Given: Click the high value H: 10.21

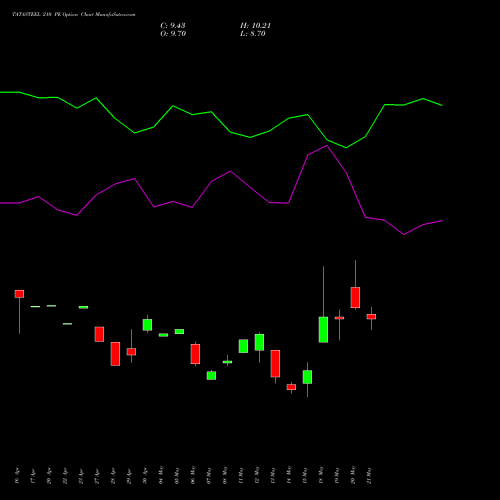Looking at the screenshot, I should (x=255, y=26).
